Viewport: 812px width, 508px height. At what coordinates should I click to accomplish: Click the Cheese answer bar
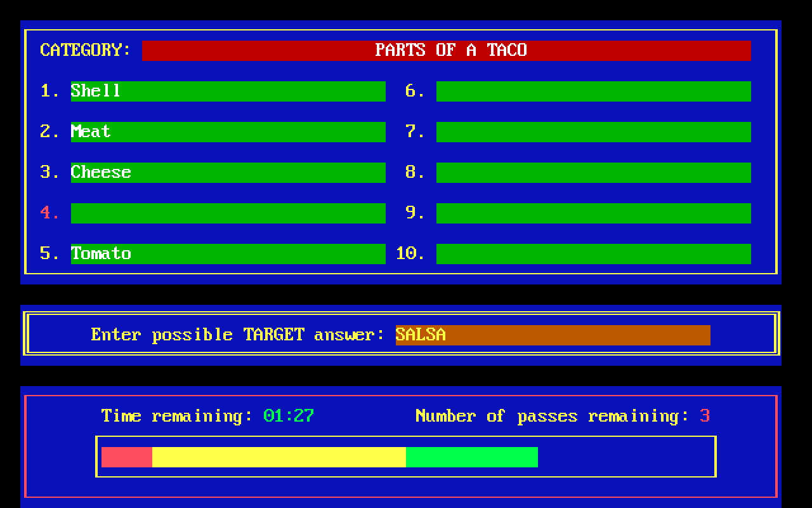[x=228, y=172]
